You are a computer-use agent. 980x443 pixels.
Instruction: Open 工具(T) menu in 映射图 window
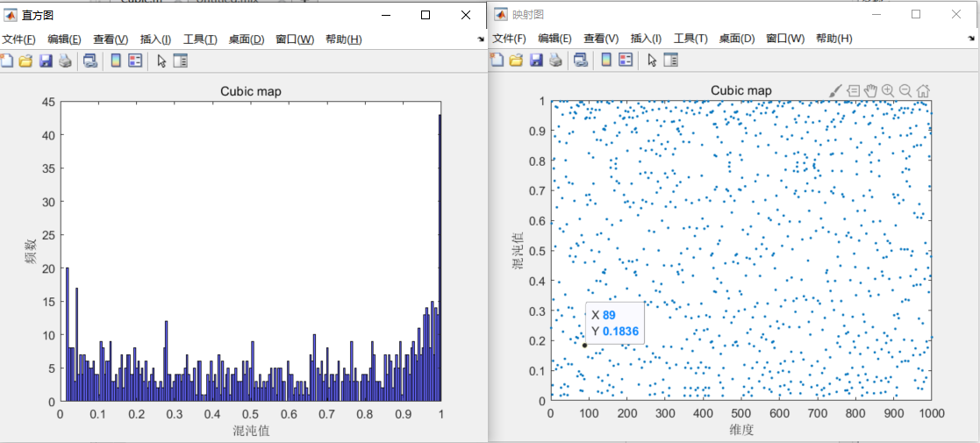point(690,39)
